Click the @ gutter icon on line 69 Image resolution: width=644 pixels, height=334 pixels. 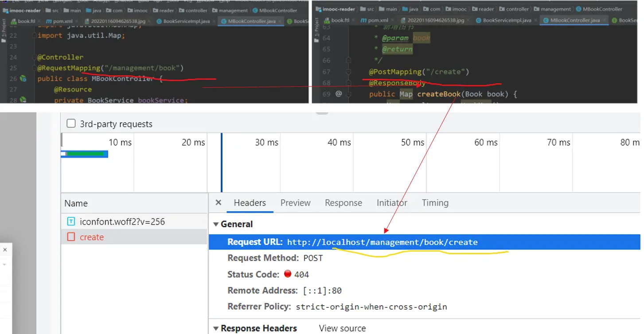(x=339, y=93)
